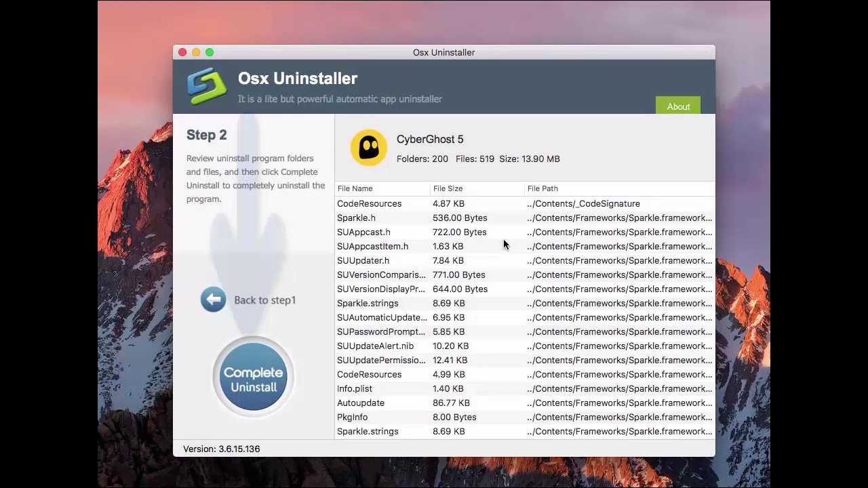Go back via the "Back to step1" label
868x488 pixels.
[x=264, y=300]
